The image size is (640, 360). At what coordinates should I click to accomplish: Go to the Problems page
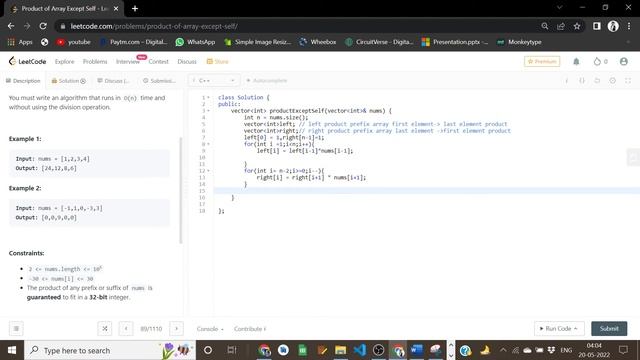click(95, 61)
